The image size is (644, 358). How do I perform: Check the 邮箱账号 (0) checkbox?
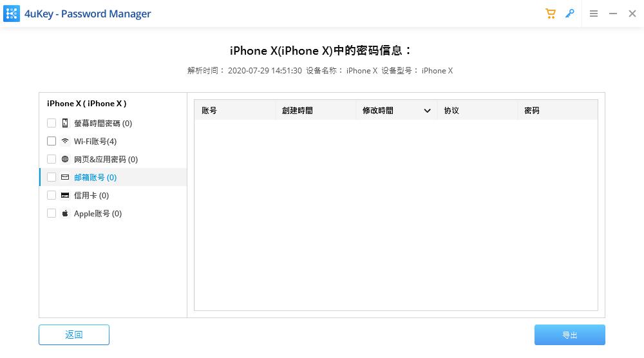click(x=52, y=177)
